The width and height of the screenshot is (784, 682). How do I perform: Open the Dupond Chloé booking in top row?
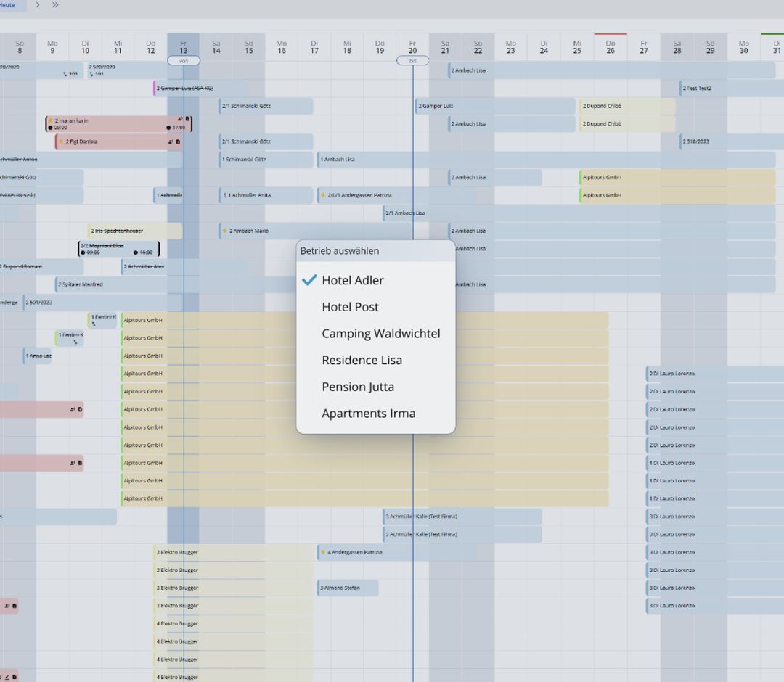tap(627, 106)
